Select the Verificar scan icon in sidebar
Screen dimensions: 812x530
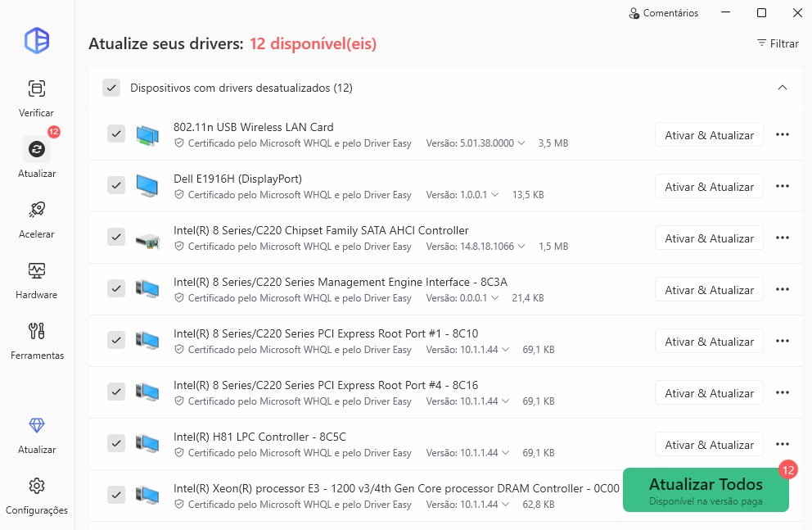pos(36,88)
